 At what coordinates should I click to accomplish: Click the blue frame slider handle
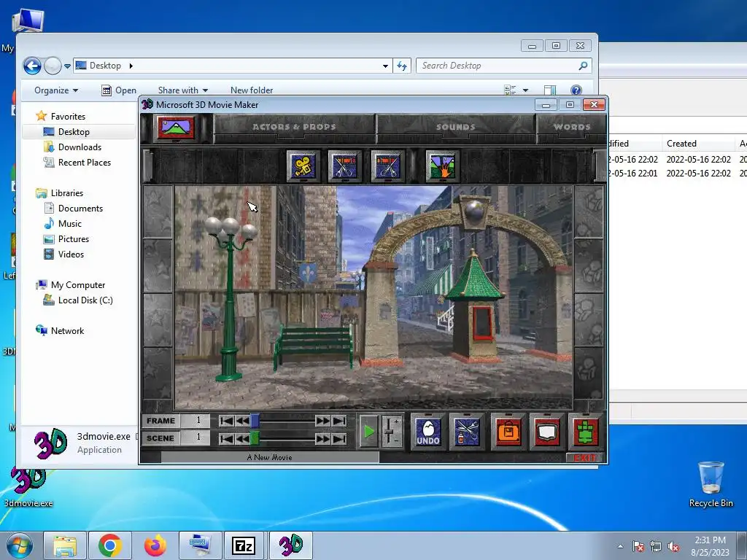coord(255,421)
